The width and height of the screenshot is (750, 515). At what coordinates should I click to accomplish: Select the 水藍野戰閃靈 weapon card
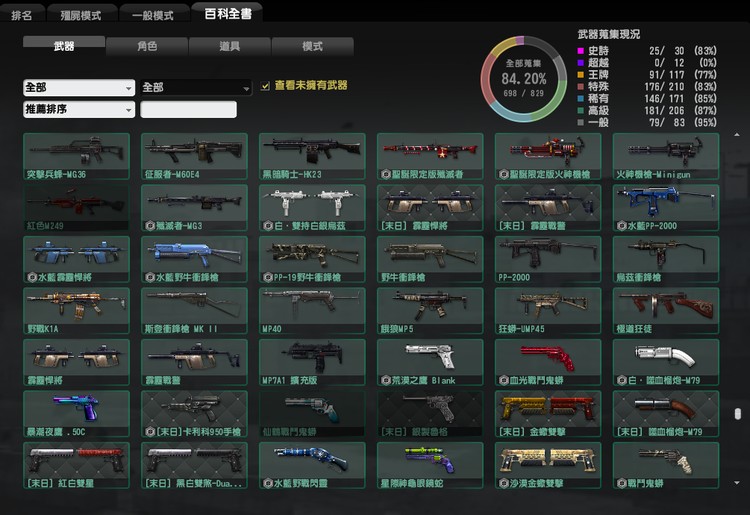pyautogui.click(x=312, y=466)
